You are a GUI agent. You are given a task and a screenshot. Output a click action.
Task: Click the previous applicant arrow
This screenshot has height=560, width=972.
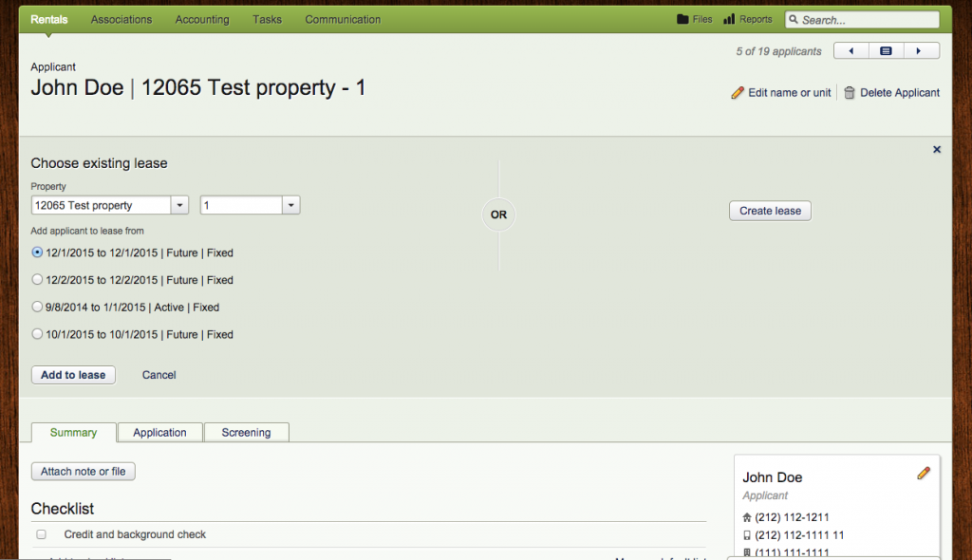click(850, 50)
